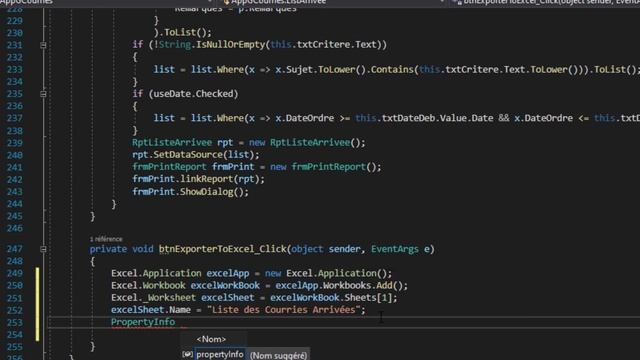Image resolution: width=640 pixels, height=360 pixels.
Task: Click 'txtDateDeb.Value.Date' on line 237
Action: [x=438, y=118]
